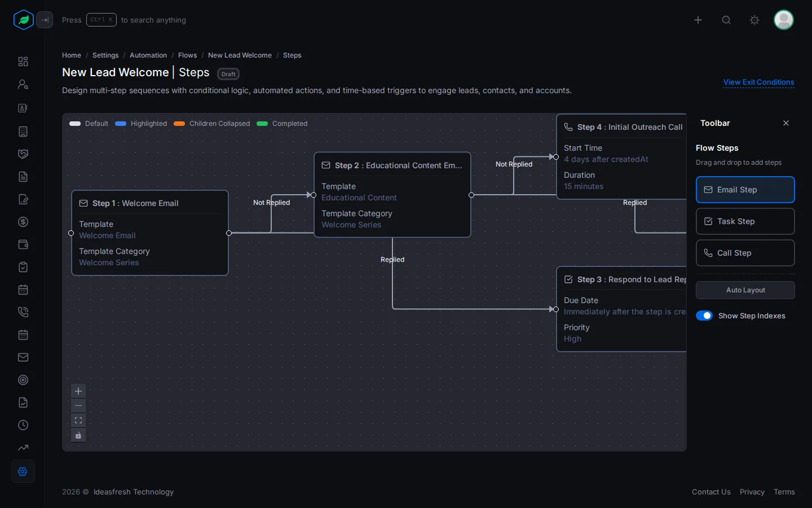Click the Ctrl K search shortcut box
812x508 pixels.
pos(101,20)
